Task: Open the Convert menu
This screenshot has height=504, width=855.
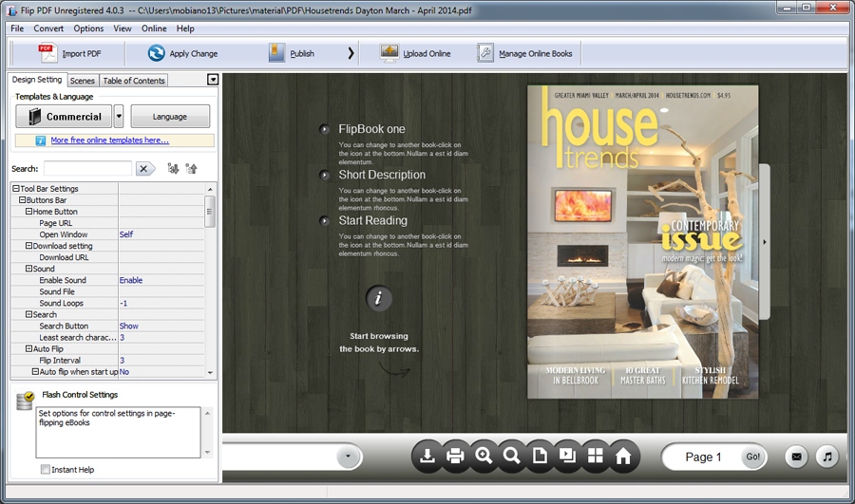Action: (x=48, y=28)
